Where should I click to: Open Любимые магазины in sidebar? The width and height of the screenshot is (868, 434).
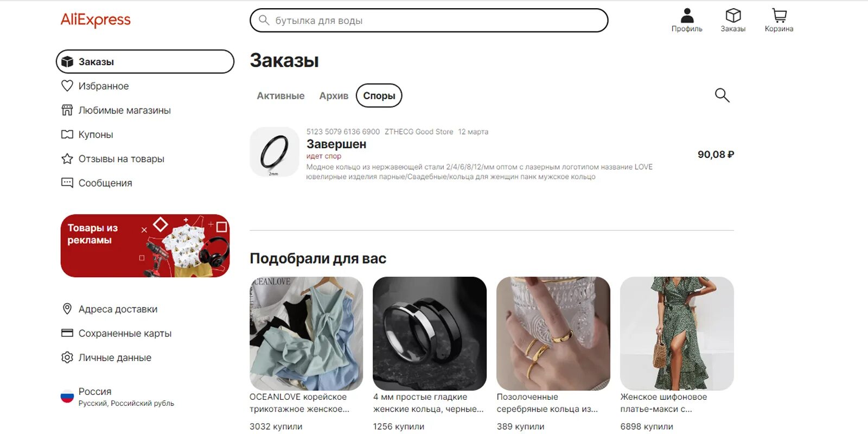pos(116,110)
